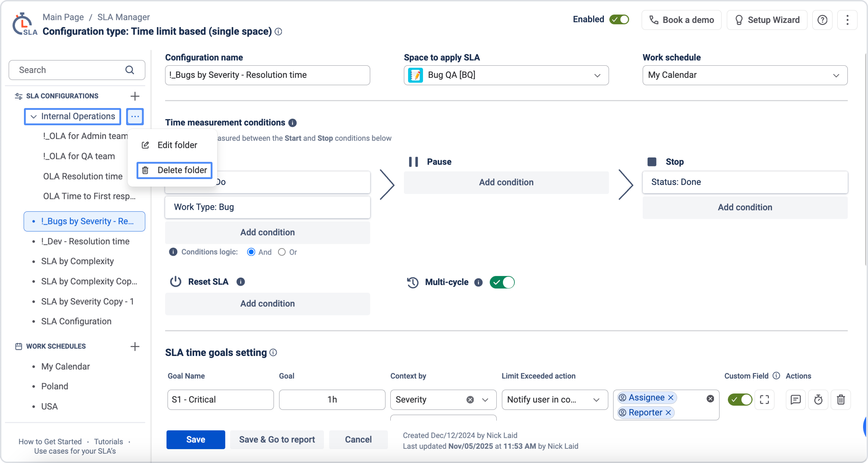Open the comment icon for S1 - Critical goal
The width and height of the screenshot is (868, 463).
(x=796, y=400)
